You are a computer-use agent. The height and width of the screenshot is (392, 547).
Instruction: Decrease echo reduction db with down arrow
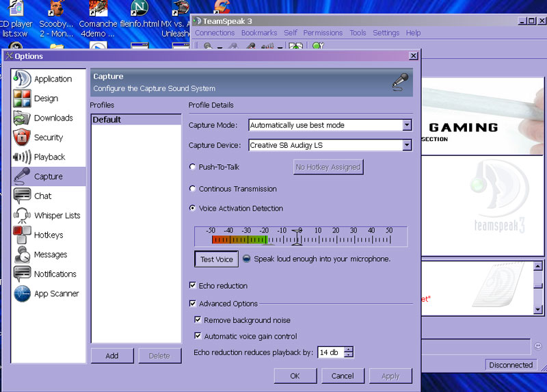pos(349,354)
